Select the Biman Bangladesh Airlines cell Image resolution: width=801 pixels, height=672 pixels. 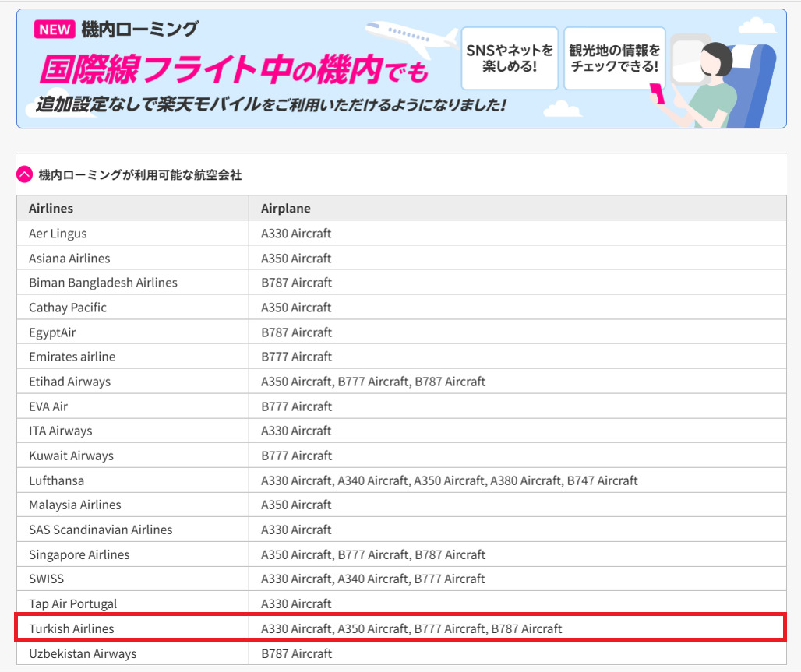coord(103,283)
